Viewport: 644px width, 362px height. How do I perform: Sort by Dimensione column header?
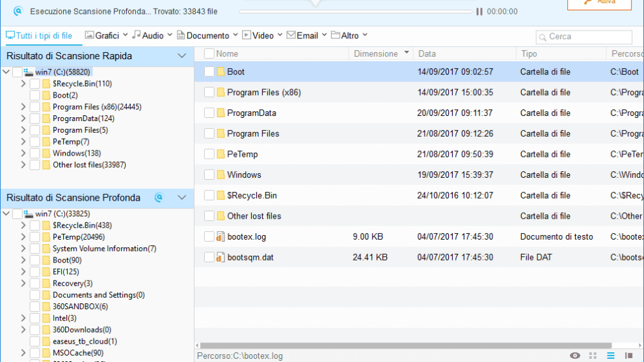pyautogui.click(x=376, y=54)
